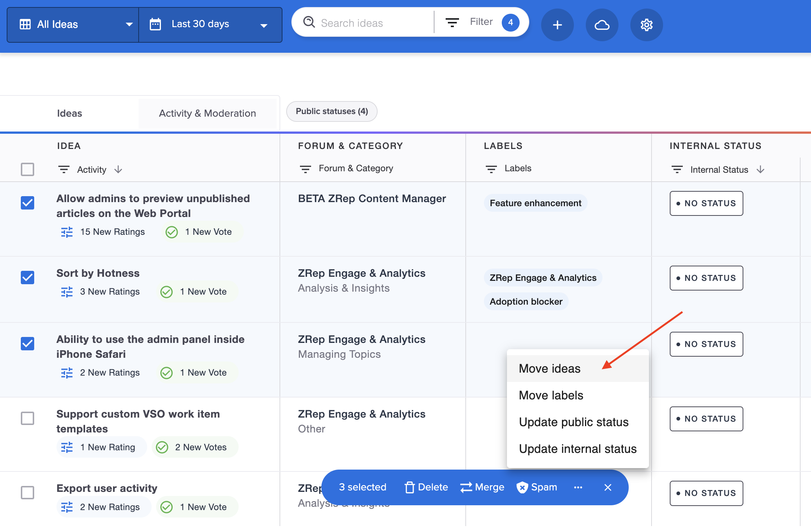Click Forum & Category filter icon
The height and width of the screenshot is (532, 811).
305,169
